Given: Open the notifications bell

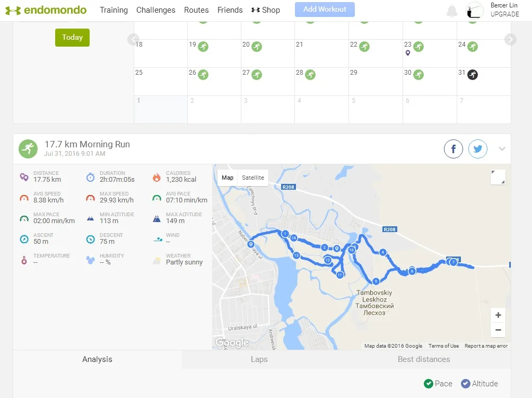Looking at the screenshot, I should [x=452, y=11].
